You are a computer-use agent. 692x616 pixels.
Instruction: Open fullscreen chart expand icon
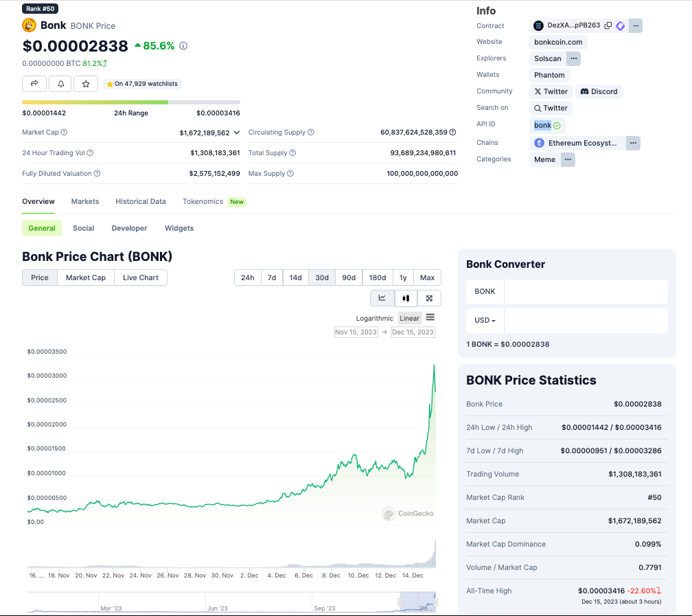point(429,298)
